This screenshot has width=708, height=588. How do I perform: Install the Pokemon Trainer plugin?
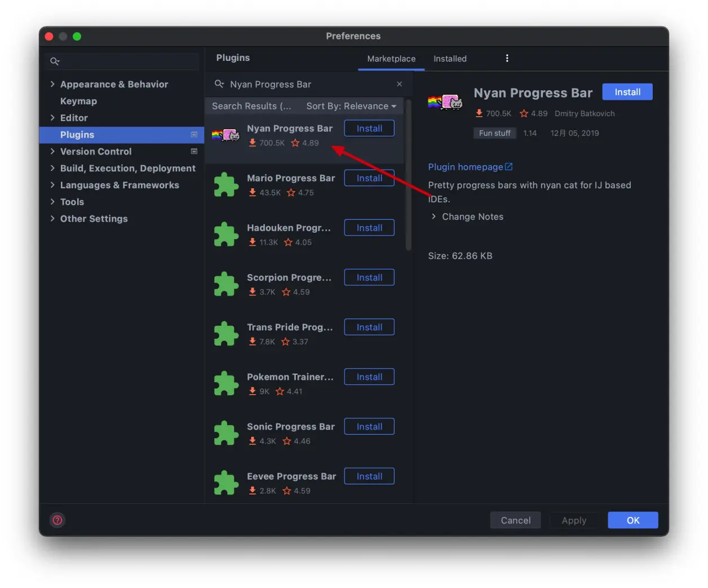click(369, 377)
